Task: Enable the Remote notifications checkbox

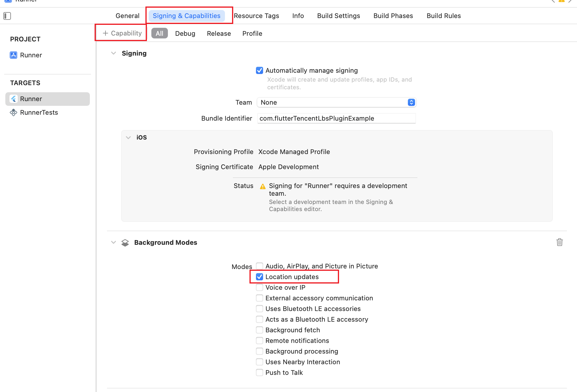Action: 260,341
